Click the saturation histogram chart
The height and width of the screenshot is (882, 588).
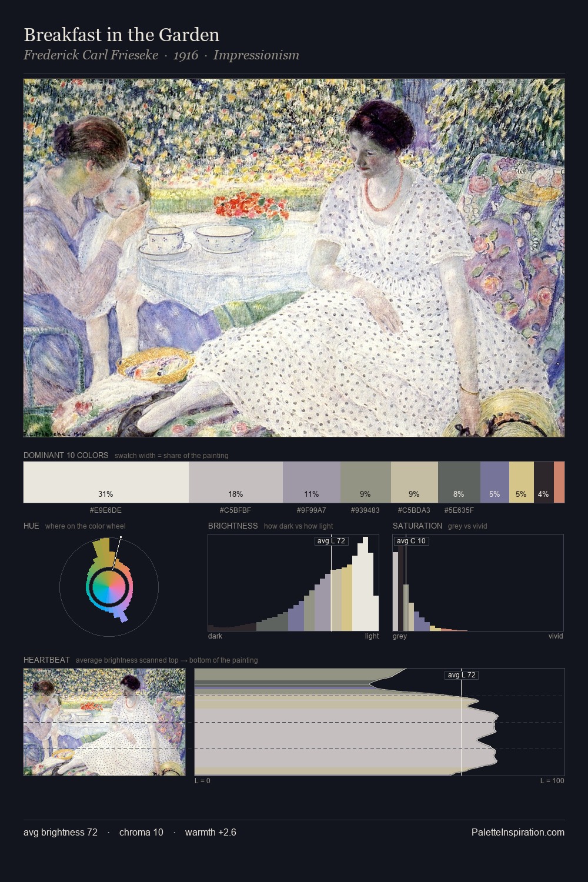478,583
